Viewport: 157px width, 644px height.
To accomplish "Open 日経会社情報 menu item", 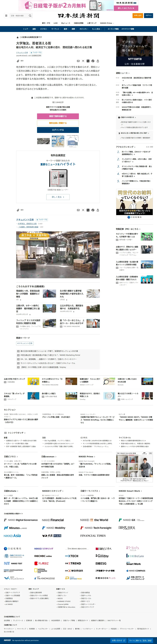I will coord(78,23).
